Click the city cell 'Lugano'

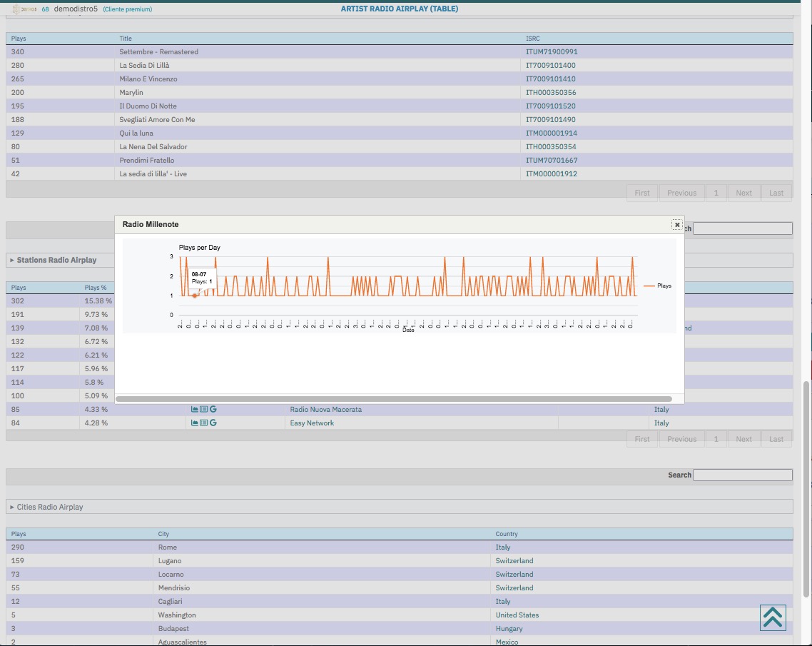pos(170,560)
